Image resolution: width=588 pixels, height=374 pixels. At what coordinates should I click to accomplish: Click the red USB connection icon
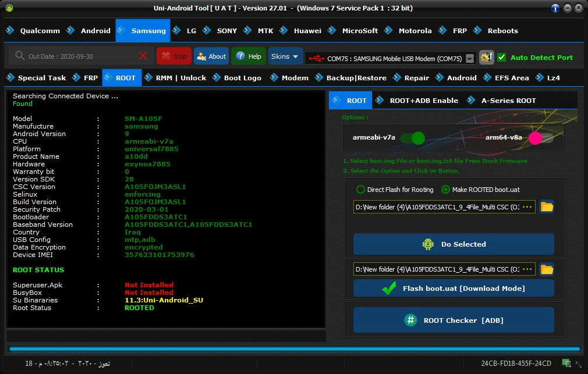(x=317, y=59)
